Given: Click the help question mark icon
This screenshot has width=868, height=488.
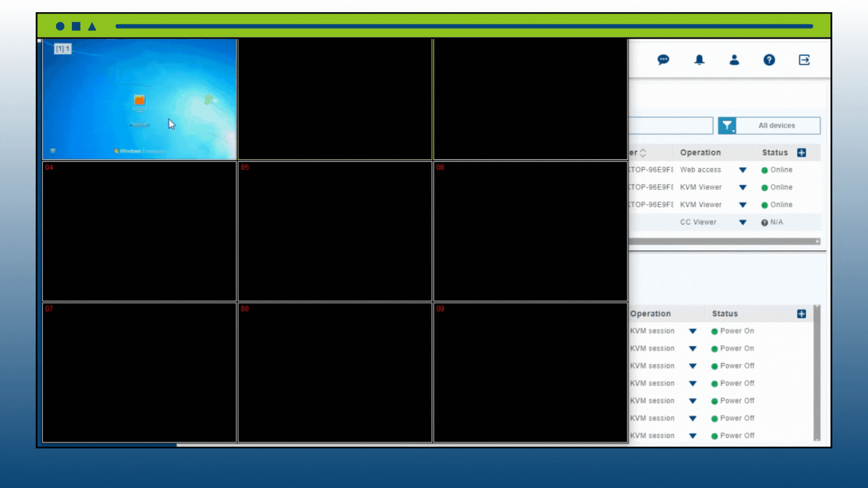Looking at the screenshot, I should (769, 60).
